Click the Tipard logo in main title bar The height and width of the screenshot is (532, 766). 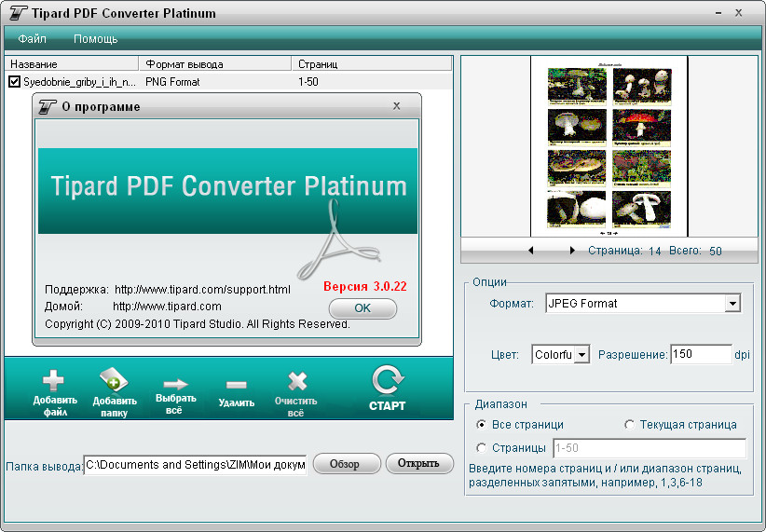18,13
